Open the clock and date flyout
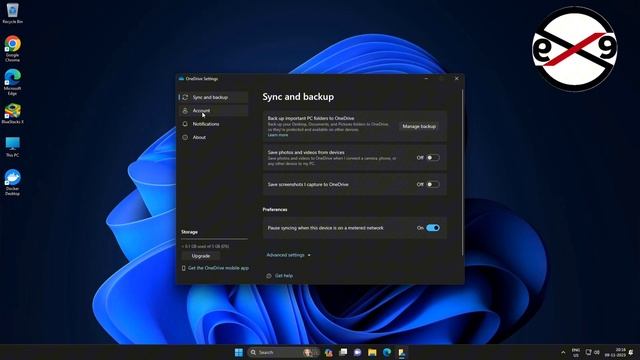This screenshot has height=360, width=640. pos(615,353)
